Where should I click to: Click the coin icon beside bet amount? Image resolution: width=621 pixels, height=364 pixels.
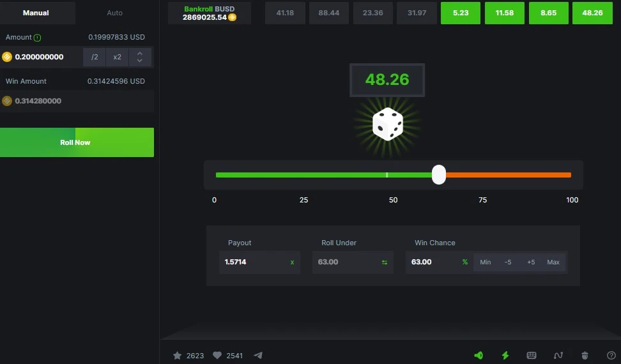(7, 57)
